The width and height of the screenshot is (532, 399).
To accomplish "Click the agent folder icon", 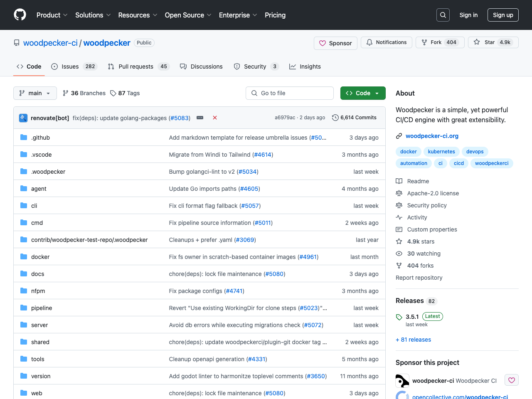I will (24, 188).
